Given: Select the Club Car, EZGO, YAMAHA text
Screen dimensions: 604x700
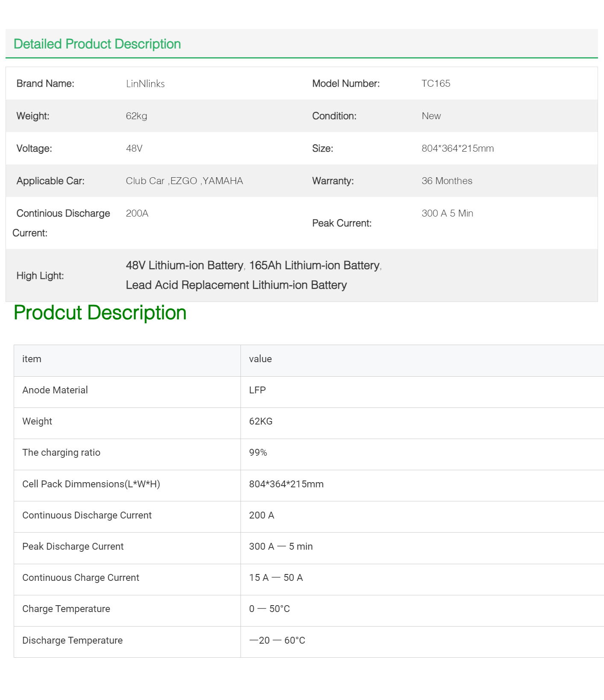Looking at the screenshot, I should [184, 181].
